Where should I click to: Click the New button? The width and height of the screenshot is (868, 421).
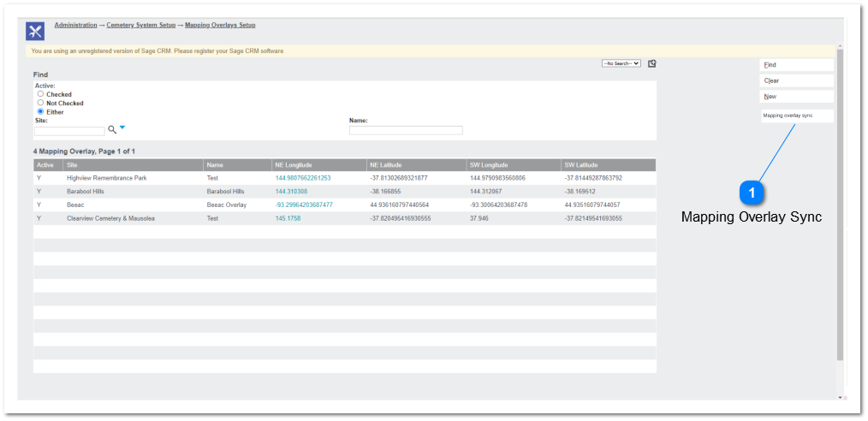pyautogui.click(x=797, y=96)
